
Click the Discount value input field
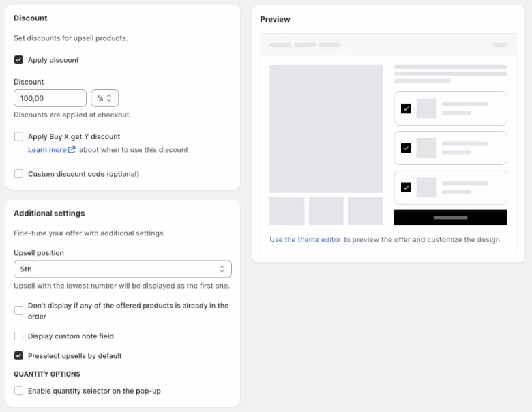tap(50, 98)
